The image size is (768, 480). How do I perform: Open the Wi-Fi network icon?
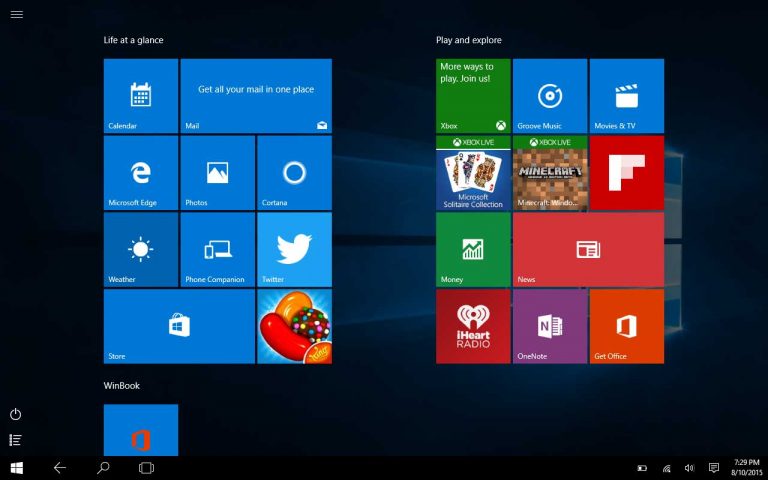click(x=667, y=469)
